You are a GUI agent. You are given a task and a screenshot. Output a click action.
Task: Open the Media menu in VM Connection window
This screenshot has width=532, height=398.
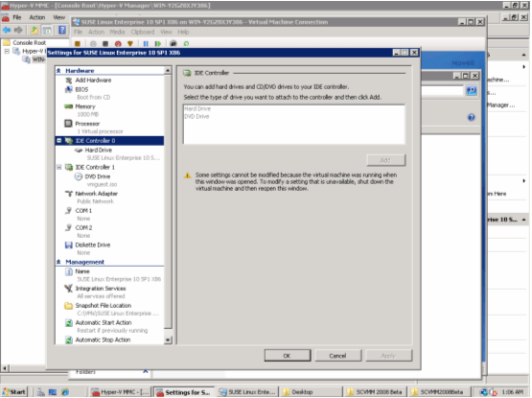[x=117, y=32]
